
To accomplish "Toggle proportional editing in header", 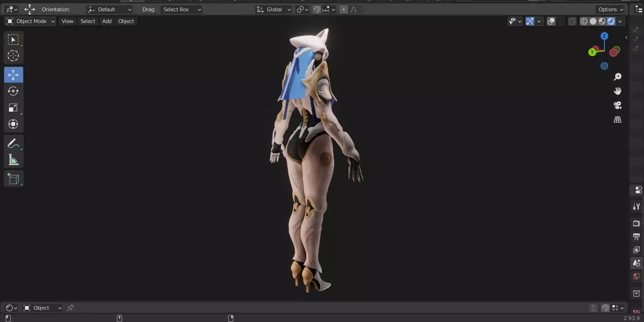I will pos(343,9).
